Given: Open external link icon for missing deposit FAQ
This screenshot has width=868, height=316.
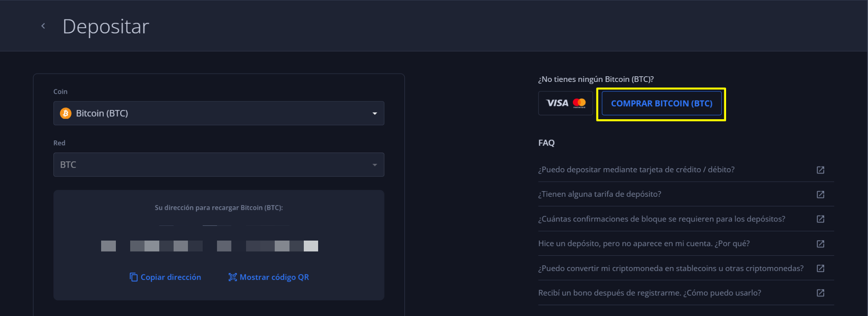Looking at the screenshot, I should [820, 244].
